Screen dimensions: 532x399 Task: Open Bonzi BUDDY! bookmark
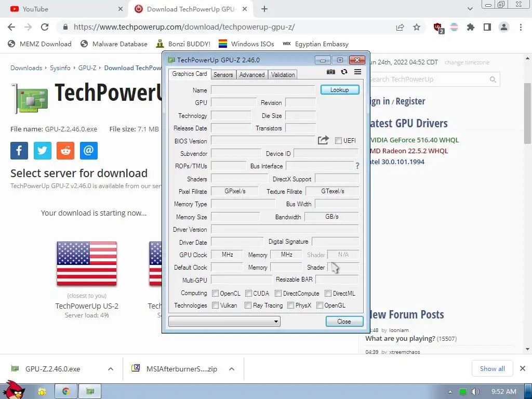183,44
